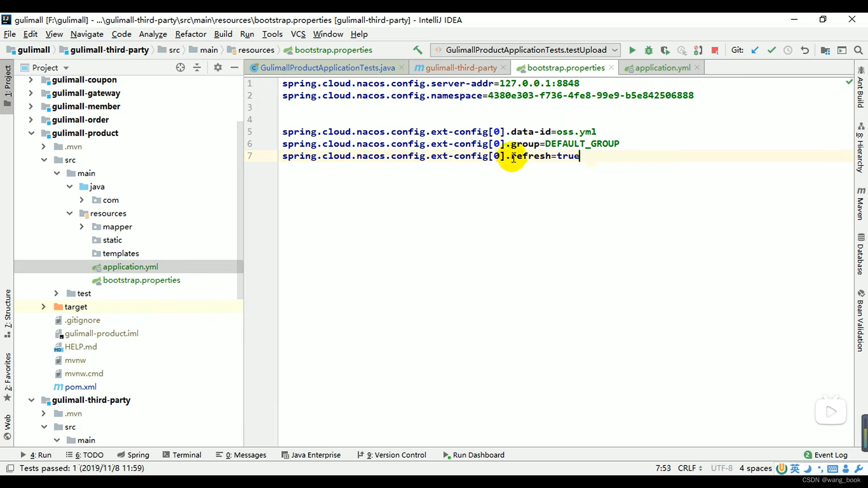Viewport: 868px width, 488px height.
Task: Expand the gulimall-gateway module
Action: pos(30,93)
